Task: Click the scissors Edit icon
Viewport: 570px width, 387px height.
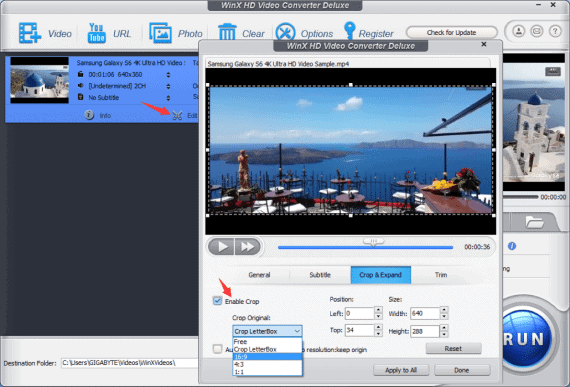Action: [177, 115]
